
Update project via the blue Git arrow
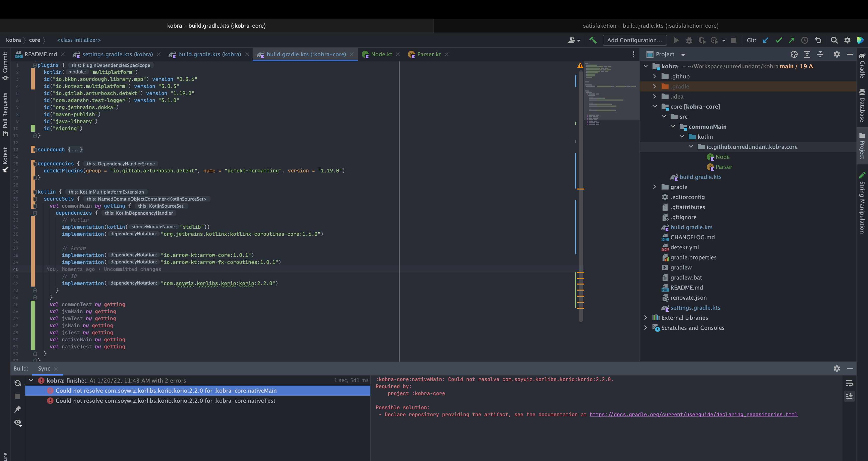765,40
